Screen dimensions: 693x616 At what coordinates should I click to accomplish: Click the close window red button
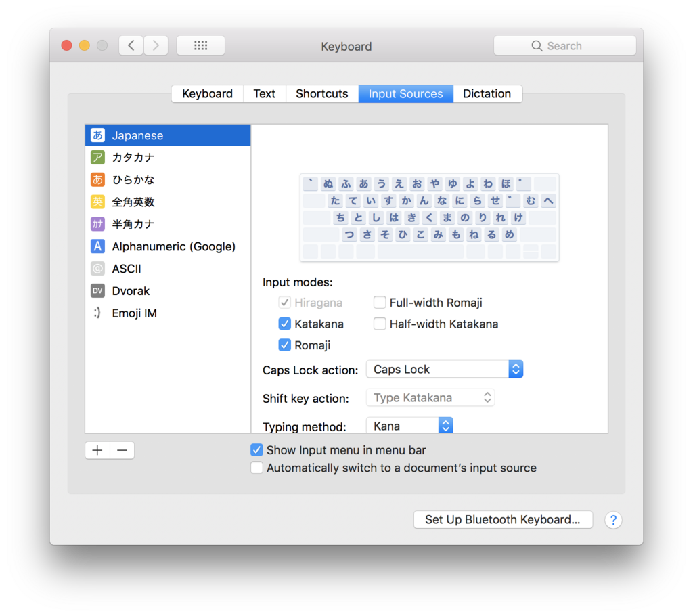[67, 45]
